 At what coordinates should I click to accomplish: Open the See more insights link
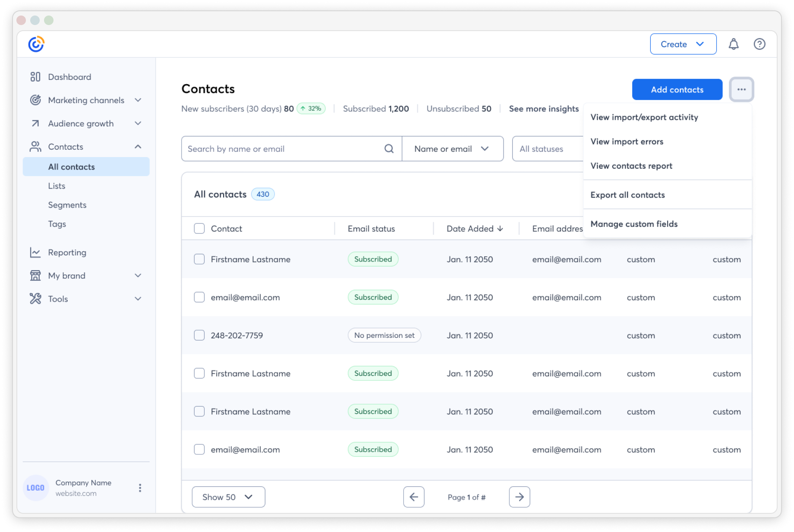(x=544, y=109)
